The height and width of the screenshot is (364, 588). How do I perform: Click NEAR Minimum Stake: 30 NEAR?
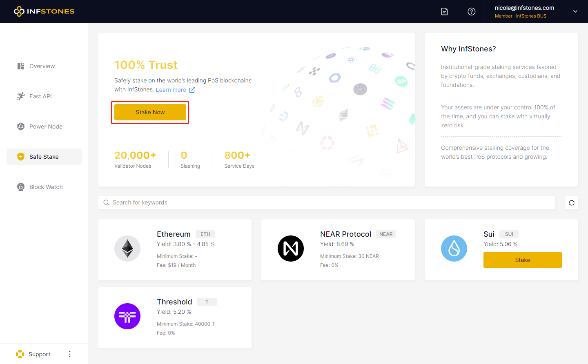350,256
